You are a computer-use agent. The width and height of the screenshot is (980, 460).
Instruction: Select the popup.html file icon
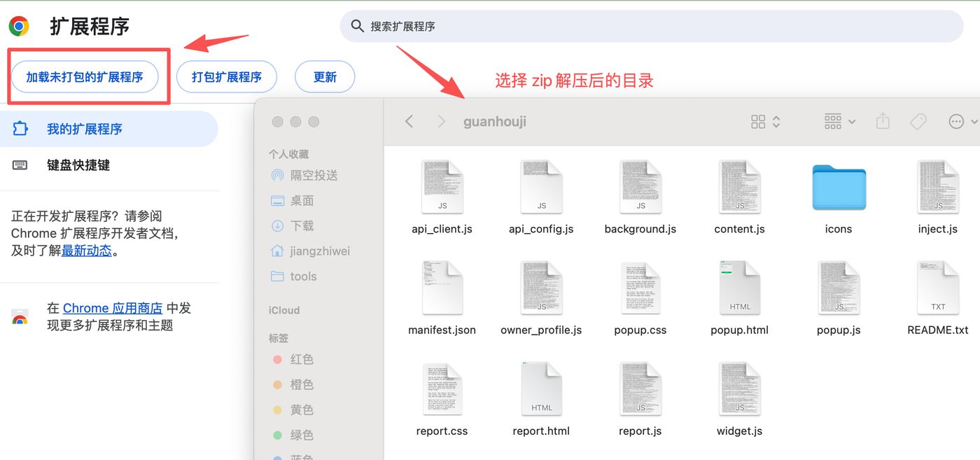point(739,288)
